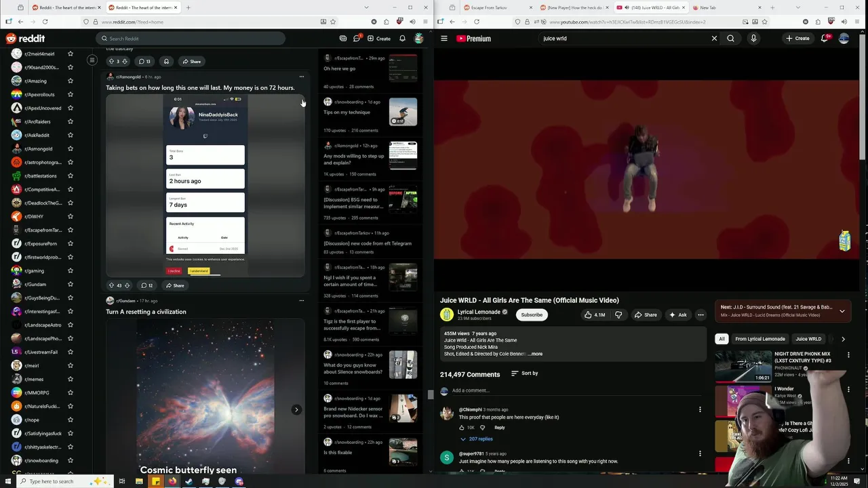Subscribe to Lyrical Lemonade channel
The image size is (868, 488).
click(x=532, y=314)
